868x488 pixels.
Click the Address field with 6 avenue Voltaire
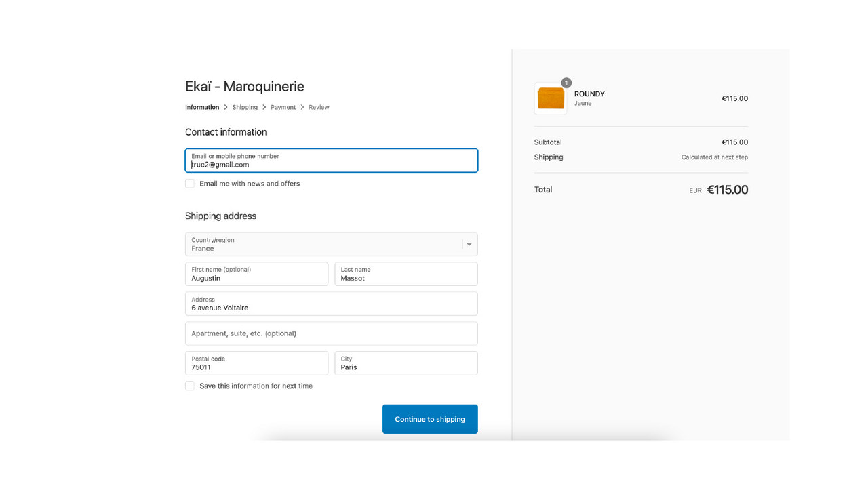[332, 304]
